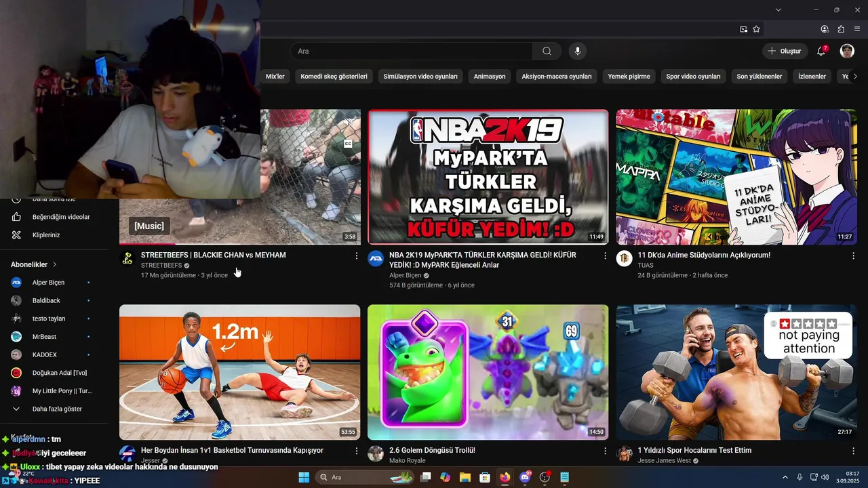Bookmark this page with the star icon
The height and width of the screenshot is (488, 868).
tap(756, 29)
